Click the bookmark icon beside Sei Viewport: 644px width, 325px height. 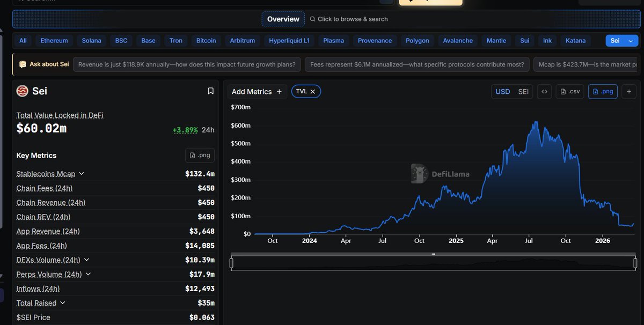(x=210, y=91)
